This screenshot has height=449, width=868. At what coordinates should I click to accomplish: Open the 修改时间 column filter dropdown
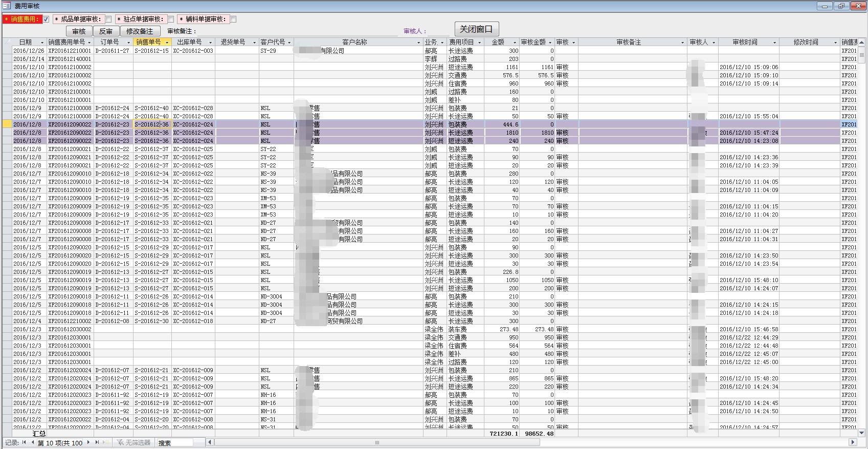(836, 42)
